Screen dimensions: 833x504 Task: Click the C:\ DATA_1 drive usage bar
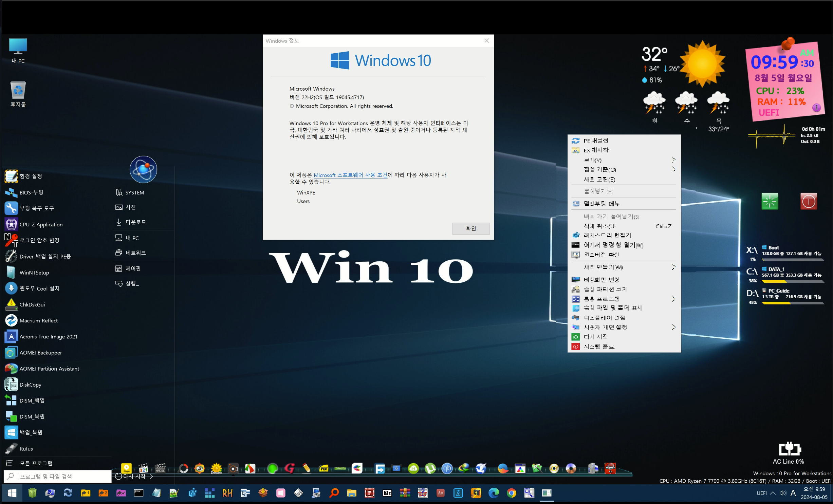pyautogui.click(x=793, y=281)
